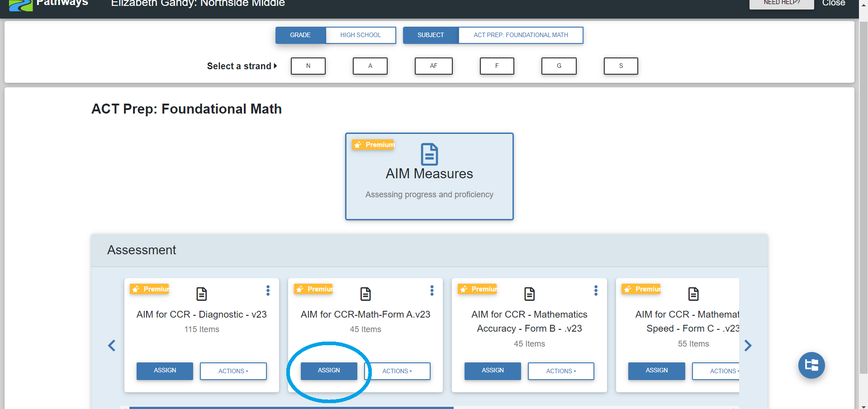This screenshot has height=409, width=868.
Task: Click the horizontal carousel scrollbar
Action: click(x=291, y=408)
